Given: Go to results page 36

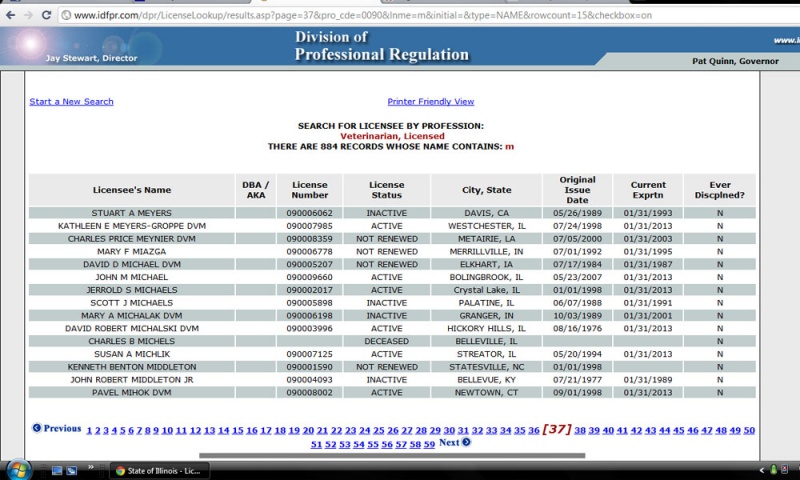Looking at the screenshot, I should coord(534,431).
